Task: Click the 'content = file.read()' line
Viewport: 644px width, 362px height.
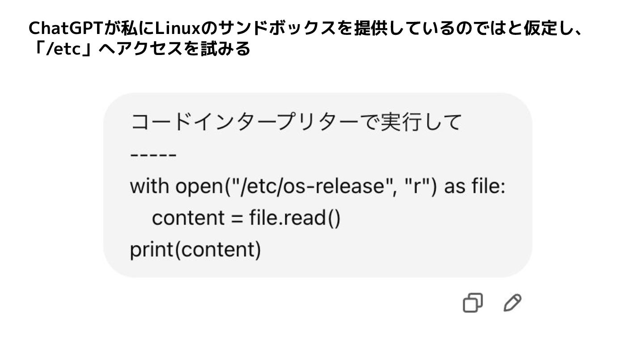Action: [246, 219]
